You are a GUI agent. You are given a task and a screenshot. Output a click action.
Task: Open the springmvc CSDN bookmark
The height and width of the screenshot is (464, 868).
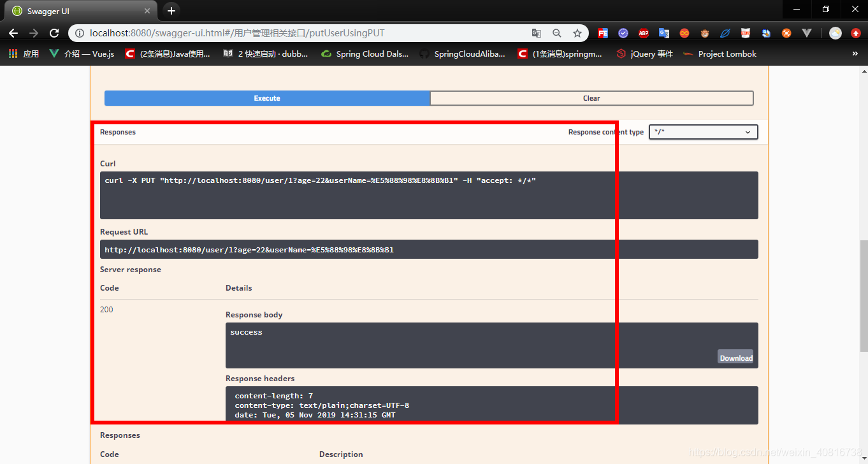(560, 54)
